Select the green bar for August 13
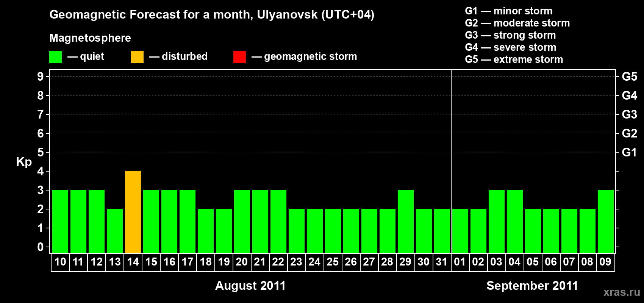The width and height of the screenshot is (644, 303). click(x=115, y=231)
